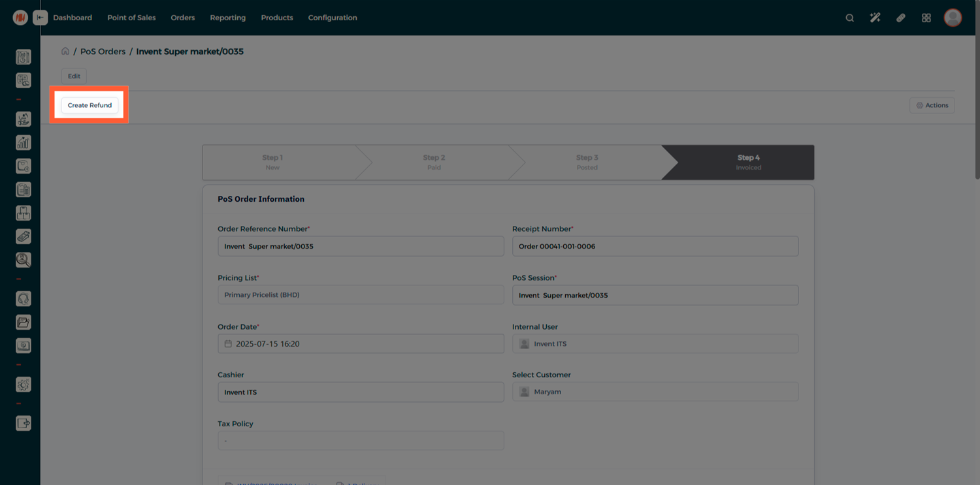Viewport: 980px width, 485px height.
Task: Click the gear icon in the left sidebar
Action: click(24, 384)
